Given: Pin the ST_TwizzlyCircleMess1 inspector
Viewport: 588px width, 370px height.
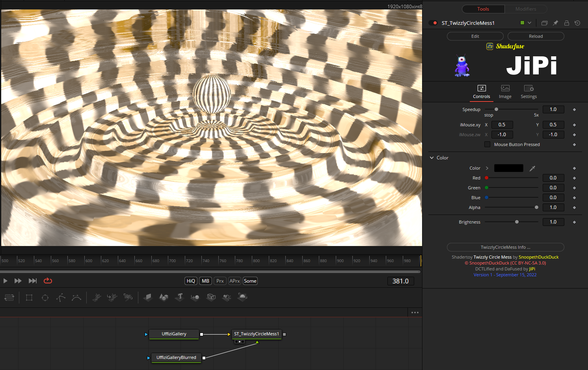Looking at the screenshot, I should coord(555,23).
